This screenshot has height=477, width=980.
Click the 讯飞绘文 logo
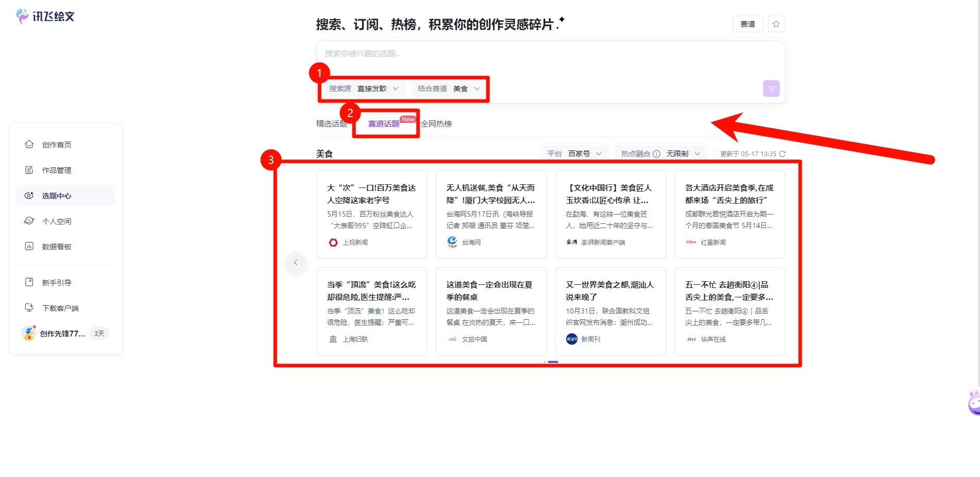click(x=45, y=16)
